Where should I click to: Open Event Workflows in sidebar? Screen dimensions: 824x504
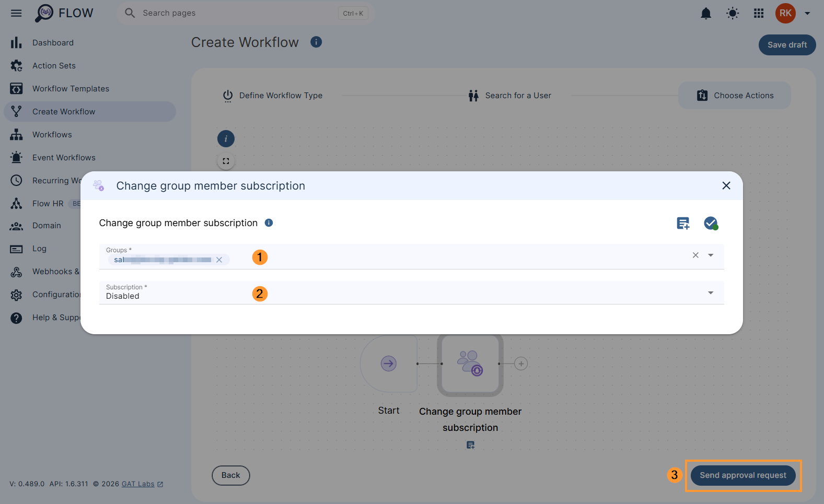coord(90,158)
